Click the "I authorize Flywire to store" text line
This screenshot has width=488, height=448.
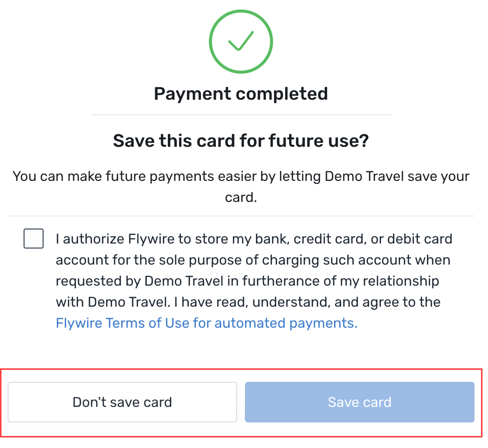(254, 239)
